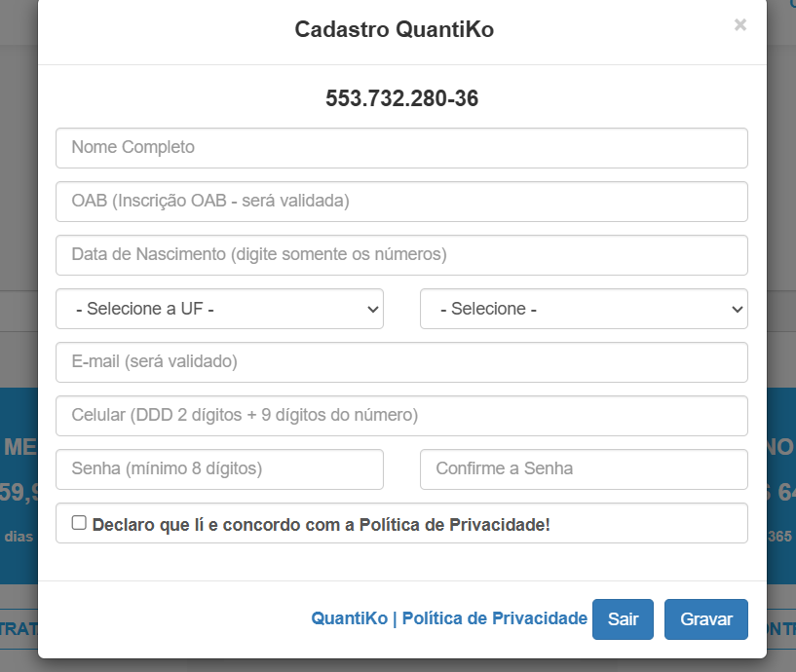Check the privacy policy agreement checkbox

click(x=79, y=523)
